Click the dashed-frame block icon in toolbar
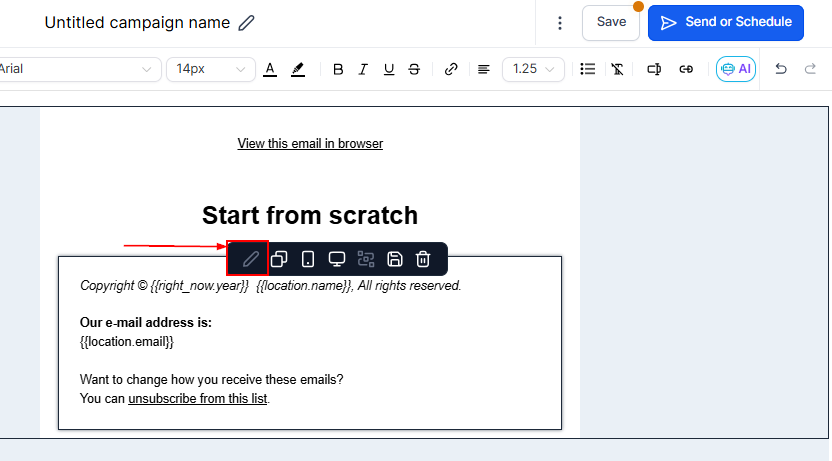The height and width of the screenshot is (461, 832). 366,259
